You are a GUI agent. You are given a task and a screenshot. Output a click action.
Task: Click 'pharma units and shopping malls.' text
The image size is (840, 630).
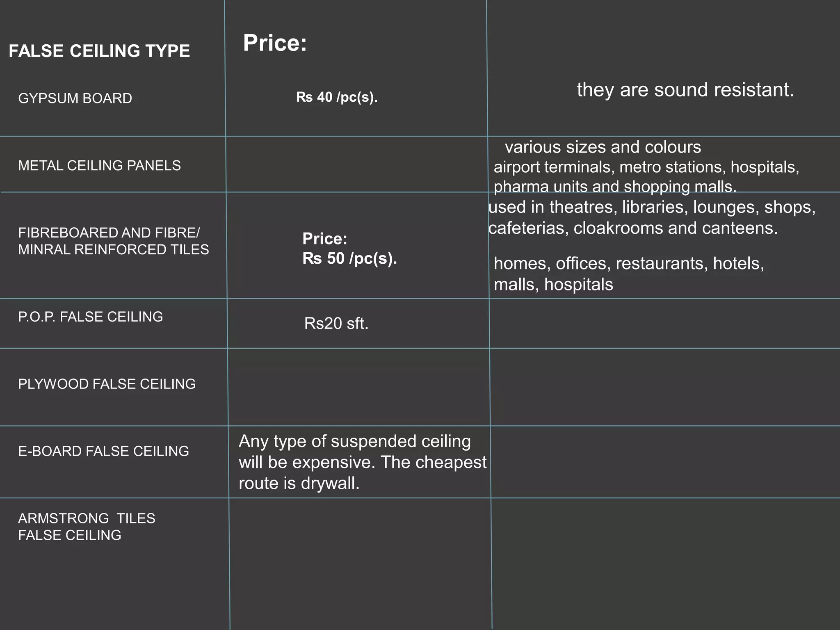tap(615, 187)
